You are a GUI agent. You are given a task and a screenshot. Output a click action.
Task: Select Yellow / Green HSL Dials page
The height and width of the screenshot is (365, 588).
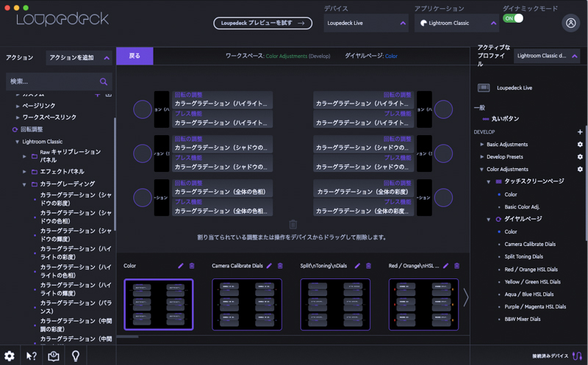pyautogui.click(x=532, y=282)
